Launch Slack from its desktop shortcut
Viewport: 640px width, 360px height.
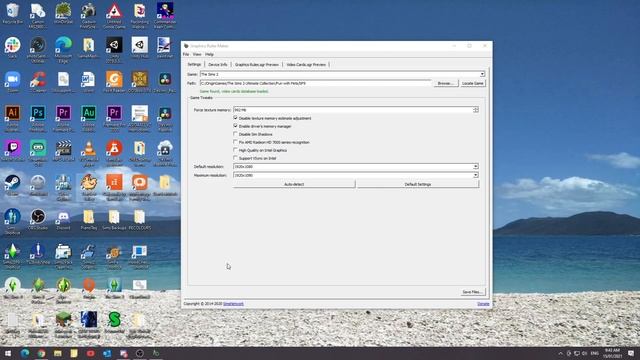tap(12, 47)
